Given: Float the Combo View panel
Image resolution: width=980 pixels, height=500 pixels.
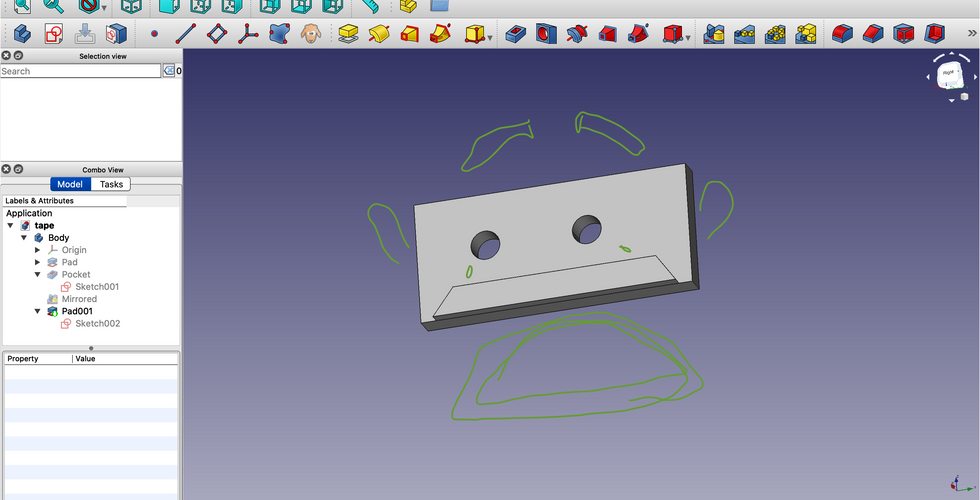Looking at the screenshot, I should 18,169.
